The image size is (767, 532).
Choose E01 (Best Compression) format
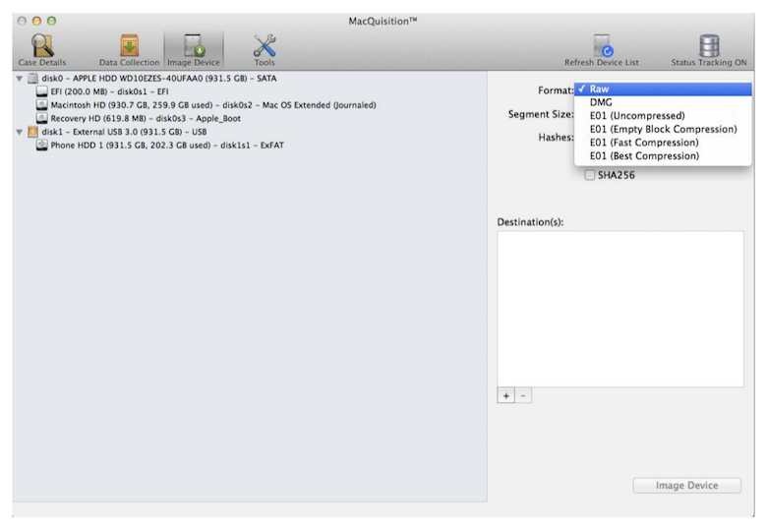663,156
